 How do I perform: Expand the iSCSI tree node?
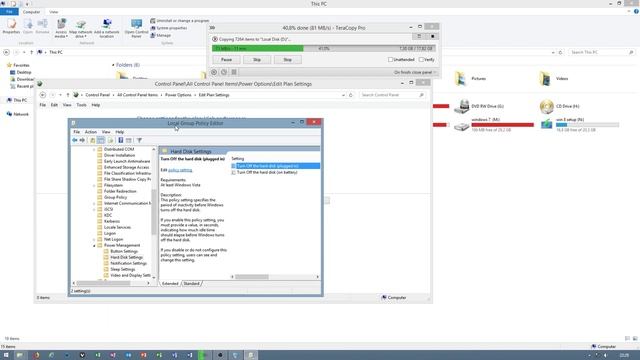point(94,209)
